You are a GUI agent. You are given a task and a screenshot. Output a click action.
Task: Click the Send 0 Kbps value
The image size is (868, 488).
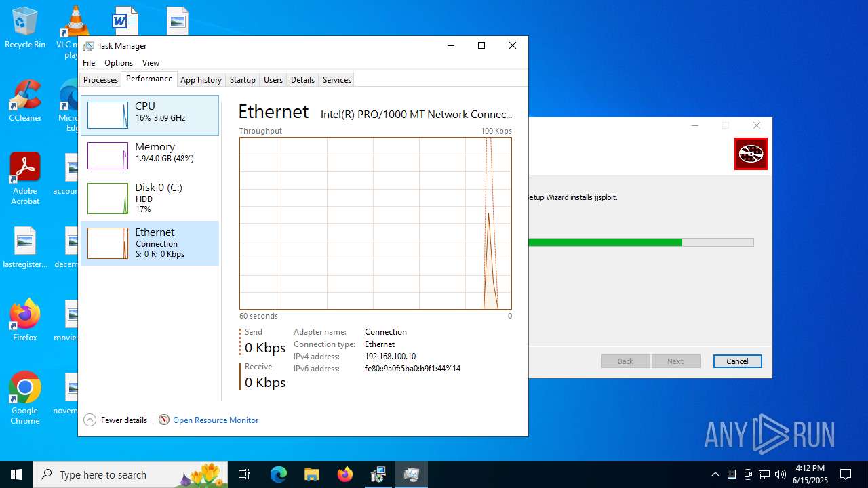click(265, 348)
